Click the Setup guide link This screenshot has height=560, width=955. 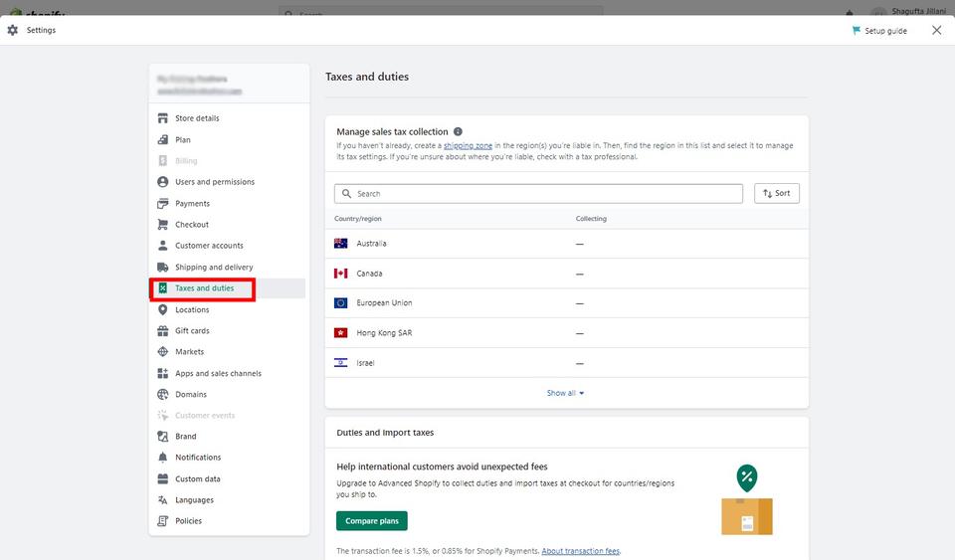click(x=885, y=31)
